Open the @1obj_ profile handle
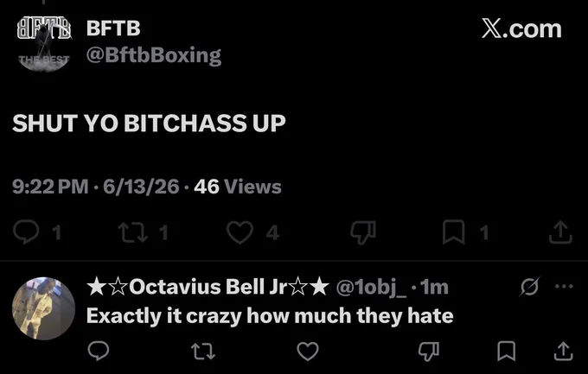The height and width of the screenshot is (374, 588). [x=371, y=288]
